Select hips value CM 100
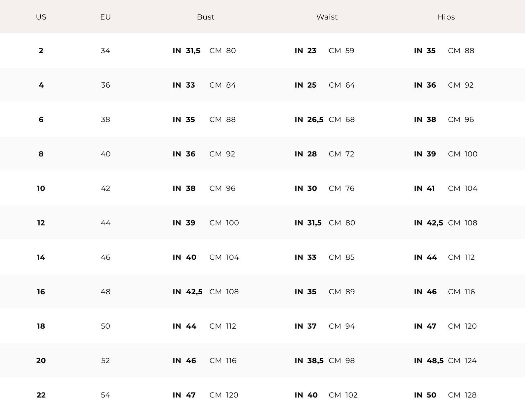This screenshot has height=420, width=525. tap(463, 154)
